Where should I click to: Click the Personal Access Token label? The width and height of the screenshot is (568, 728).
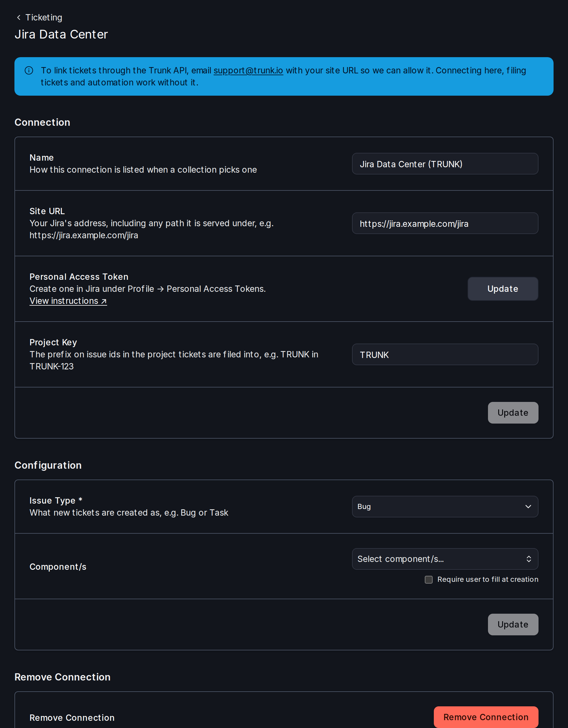pos(79,277)
